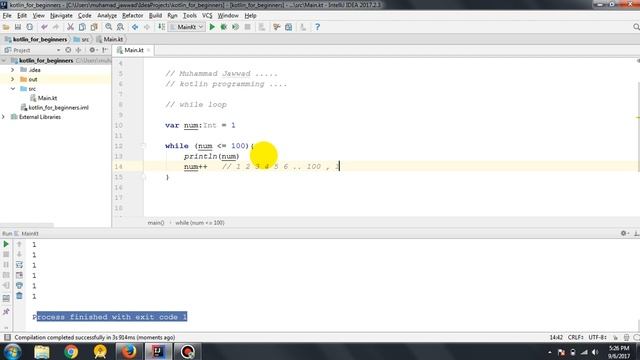Click the Redo arrow in the toolbar
The height and width of the screenshot is (360, 640).
pos(56,27)
